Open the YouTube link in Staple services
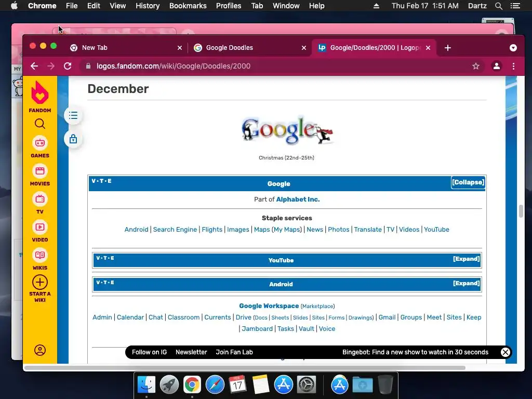 point(436,230)
